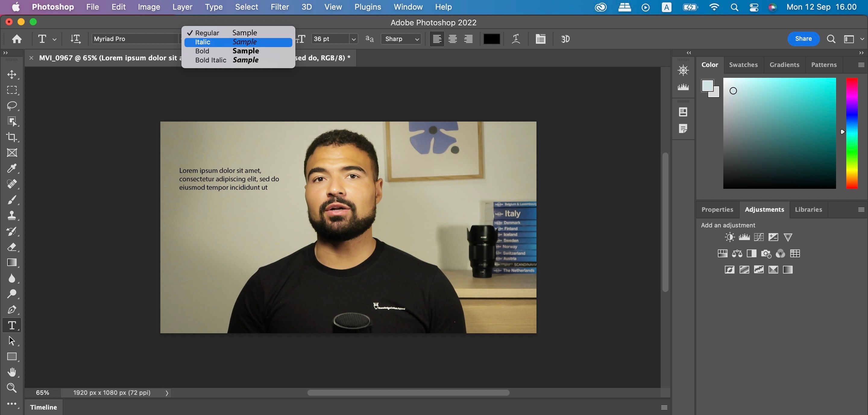Open the font size dropdown arrow

click(354, 39)
